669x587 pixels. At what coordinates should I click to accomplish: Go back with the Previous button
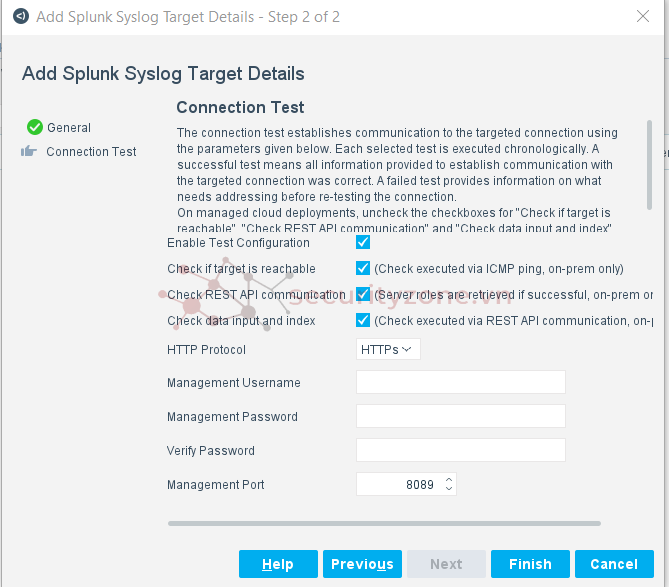[362, 564]
